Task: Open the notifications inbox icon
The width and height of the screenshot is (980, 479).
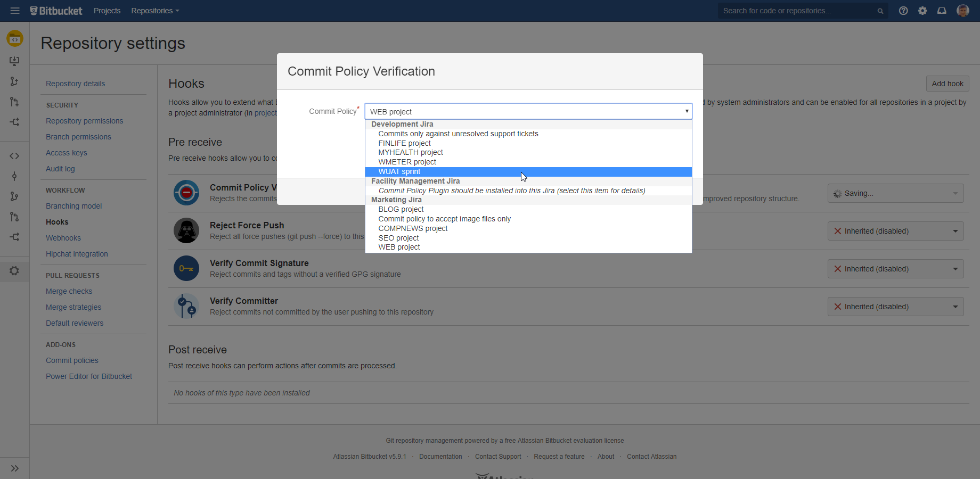Action: pyautogui.click(x=942, y=11)
